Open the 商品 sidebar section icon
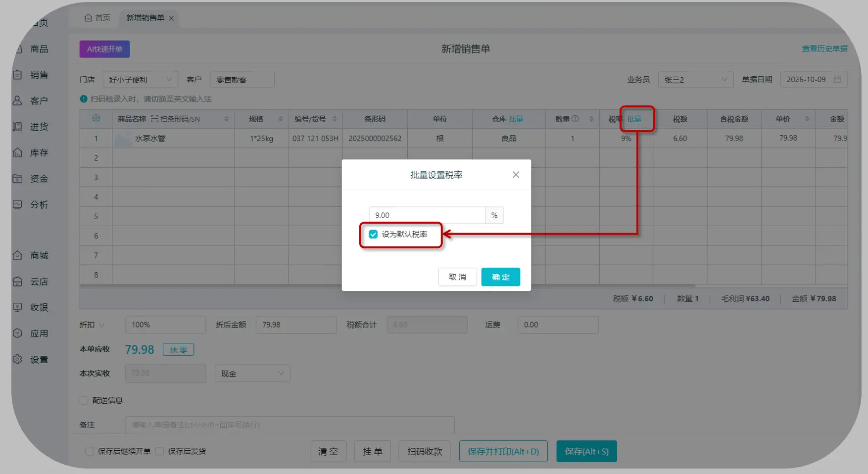The image size is (868, 474). [x=18, y=49]
